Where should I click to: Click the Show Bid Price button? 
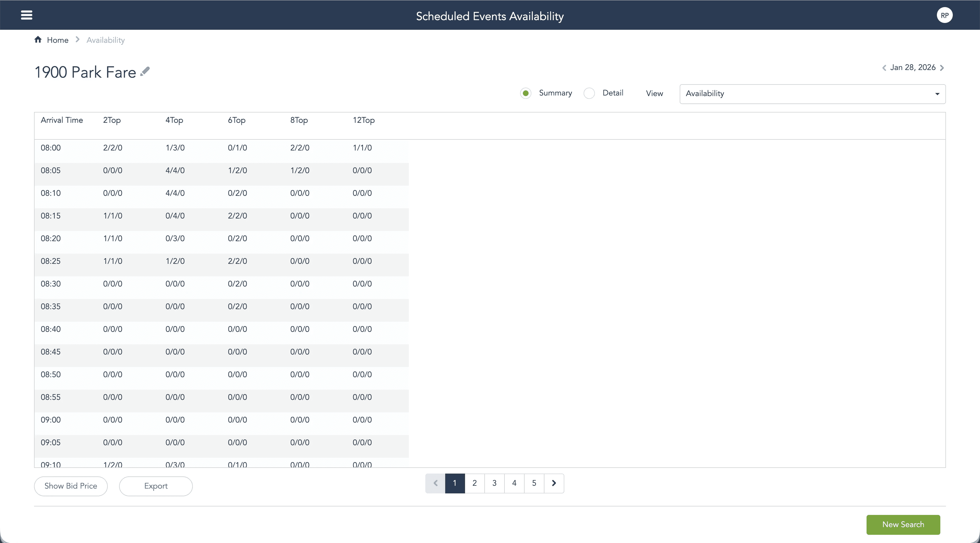tap(70, 486)
